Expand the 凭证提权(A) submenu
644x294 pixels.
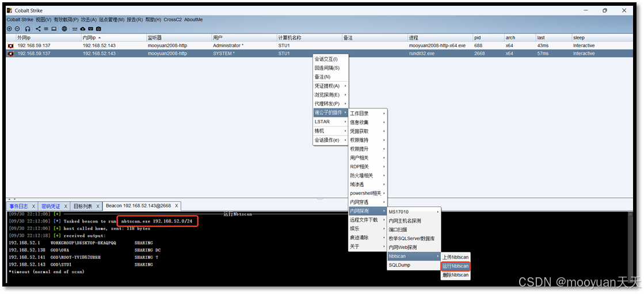(330, 86)
